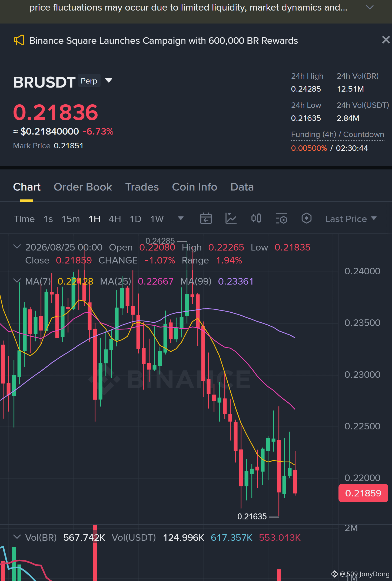
Task: Click the Vol(USDT) value 124.996K
Action: click(184, 537)
